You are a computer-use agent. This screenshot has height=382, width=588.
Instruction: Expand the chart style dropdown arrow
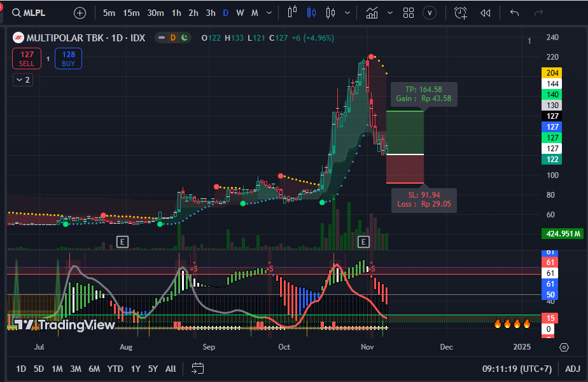(x=347, y=13)
